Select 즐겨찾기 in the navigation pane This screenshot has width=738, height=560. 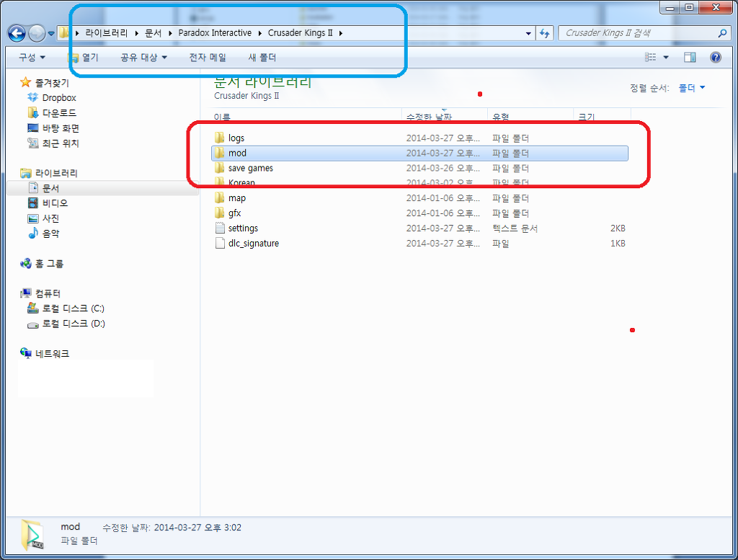pos(52,83)
